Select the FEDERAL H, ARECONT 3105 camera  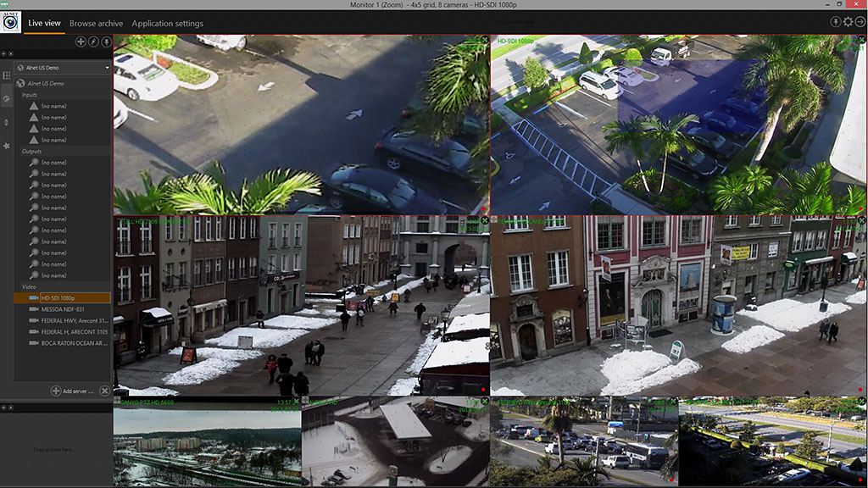tap(75, 332)
